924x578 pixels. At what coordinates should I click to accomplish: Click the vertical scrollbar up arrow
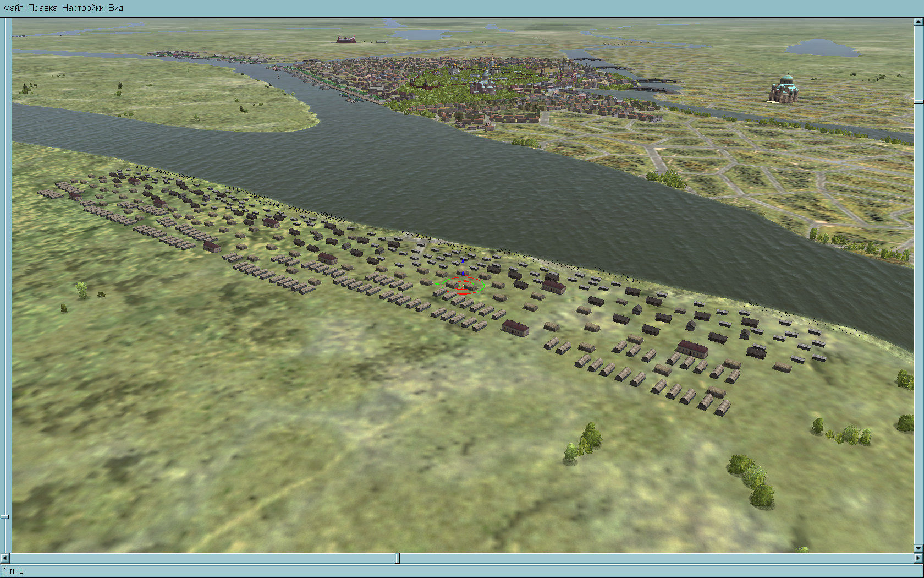click(918, 23)
